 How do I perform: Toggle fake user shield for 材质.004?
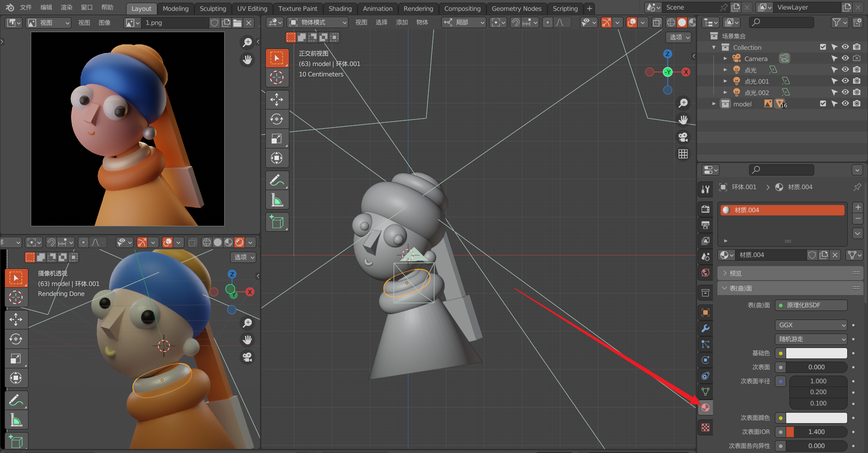click(x=812, y=255)
